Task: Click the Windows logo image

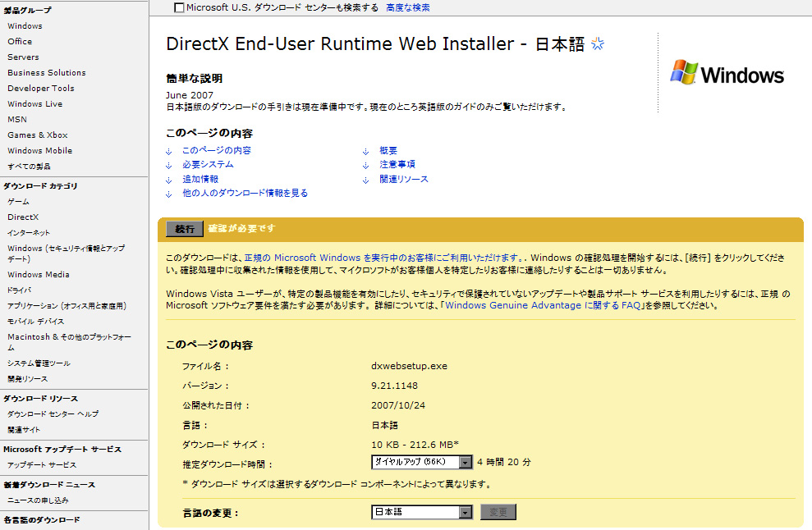Action: coord(727,73)
